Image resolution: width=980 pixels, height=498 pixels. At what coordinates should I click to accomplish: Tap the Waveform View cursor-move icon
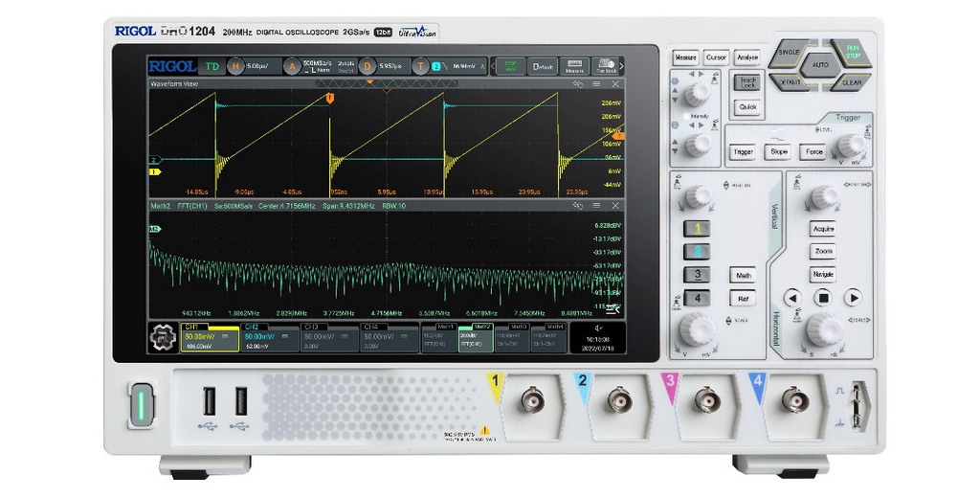click(x=577, y=84)
